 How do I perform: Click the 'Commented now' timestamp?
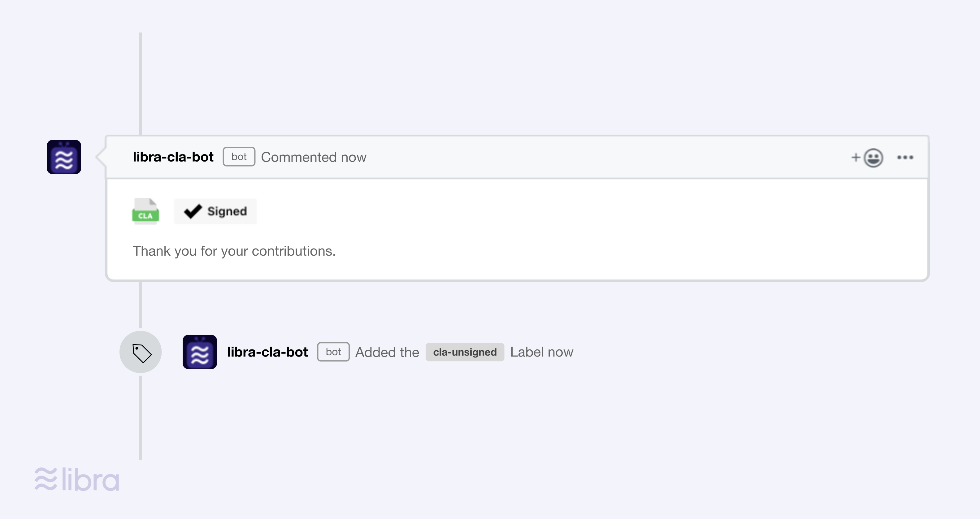coord(314,157)
